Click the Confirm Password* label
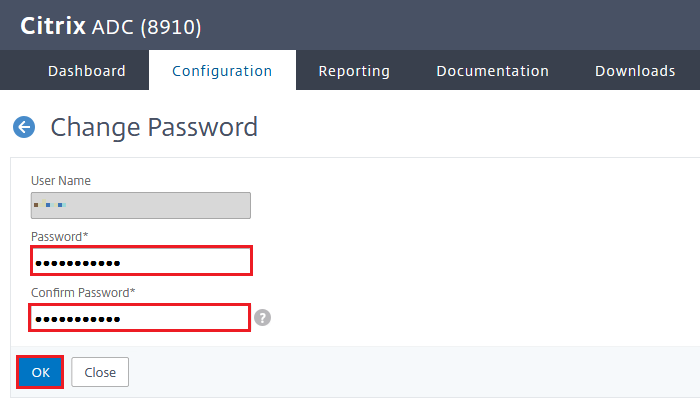 pos(83,293)
